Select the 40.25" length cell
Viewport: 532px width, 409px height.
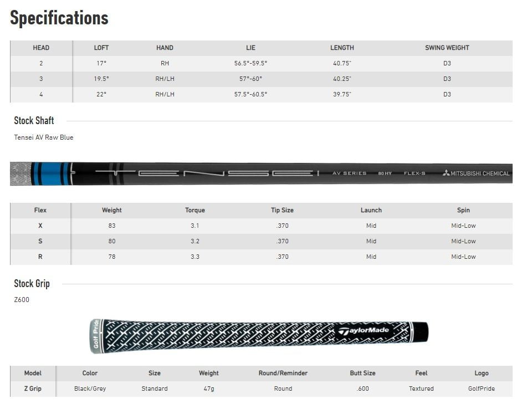point(342,79)
